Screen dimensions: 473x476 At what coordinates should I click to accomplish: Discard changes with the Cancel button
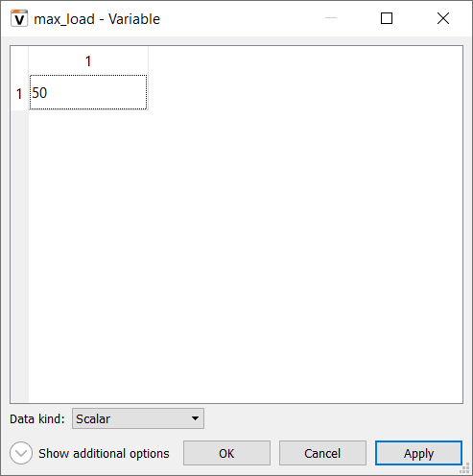[322, 453]
